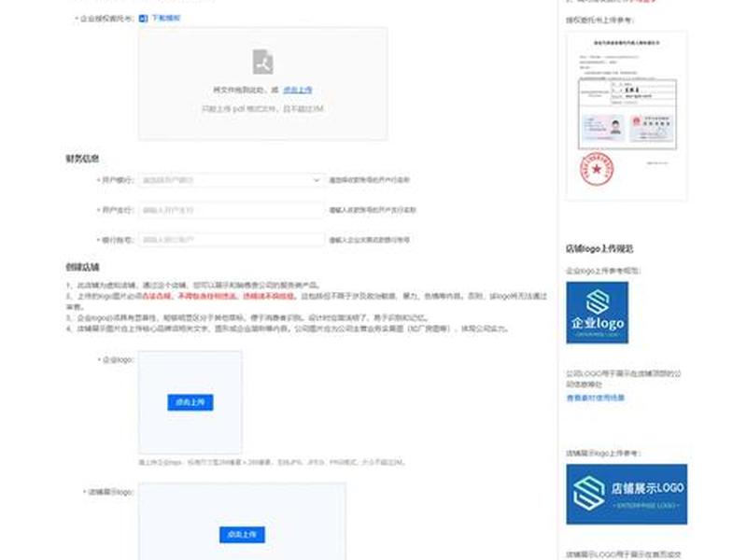The height and width of the screenshot is (560, 747).
Task: Click the 创建店铺 section heading
Action: (82, 267)
